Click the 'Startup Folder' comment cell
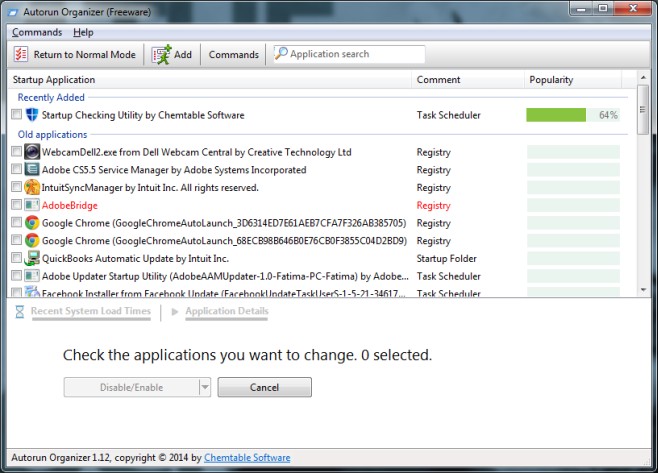The height and width of the screenshot is (473, 658). (446, 259)
